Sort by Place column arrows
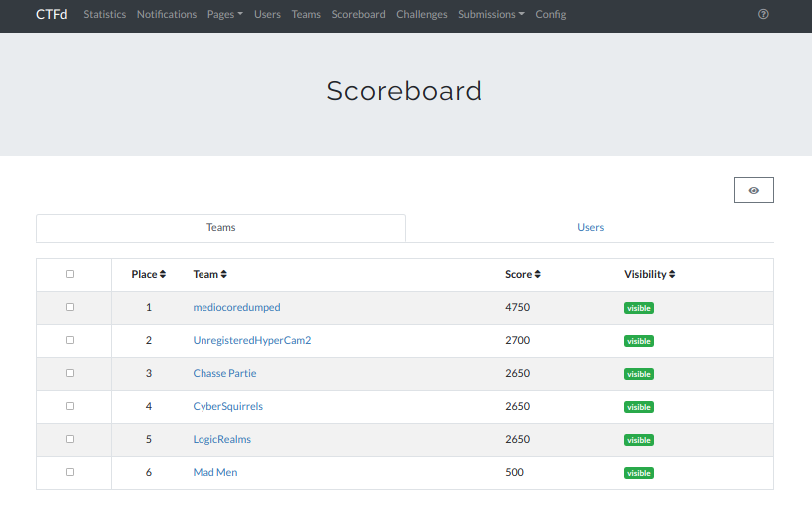The width and height of the screenshot is (812, 515). tap(162, 274)
